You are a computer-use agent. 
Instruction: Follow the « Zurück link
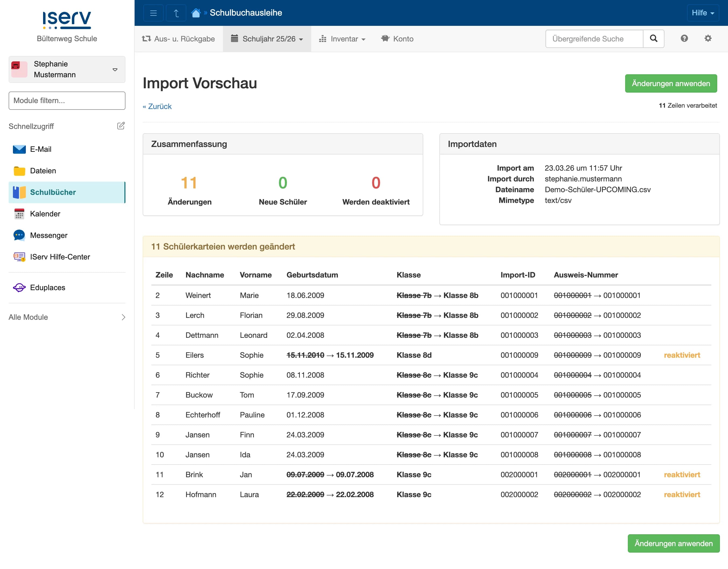point(157,106)
